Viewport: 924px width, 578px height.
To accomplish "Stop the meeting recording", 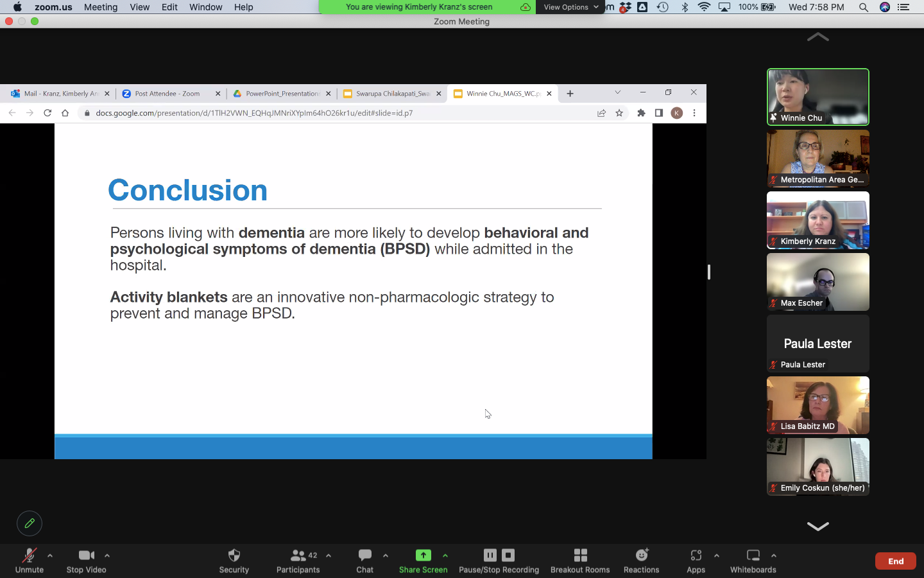I will coord(508,555).
